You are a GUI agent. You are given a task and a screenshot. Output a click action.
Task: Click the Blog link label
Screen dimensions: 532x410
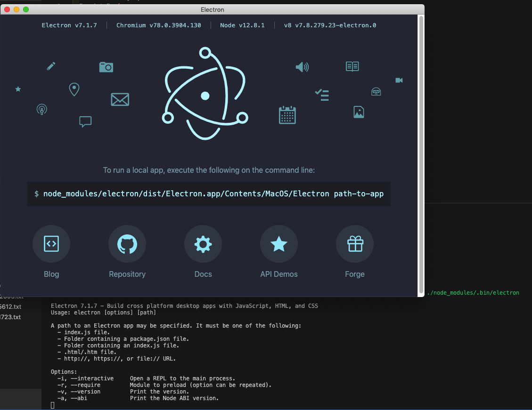click(51, 274)
